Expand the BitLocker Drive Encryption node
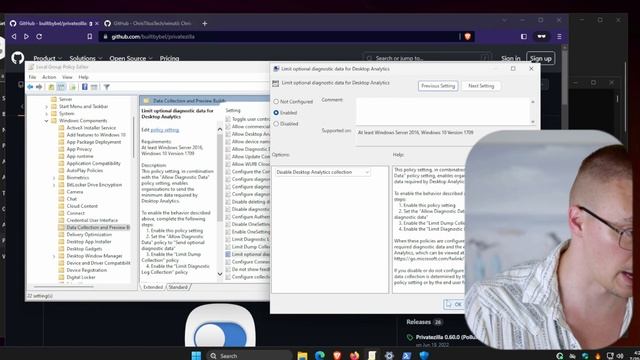 pyautogui.click(x=54, y=185)
